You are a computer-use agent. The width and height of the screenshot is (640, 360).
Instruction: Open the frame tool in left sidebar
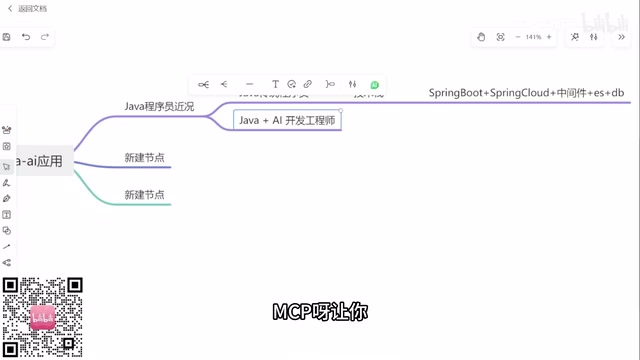tap(7, 147)
